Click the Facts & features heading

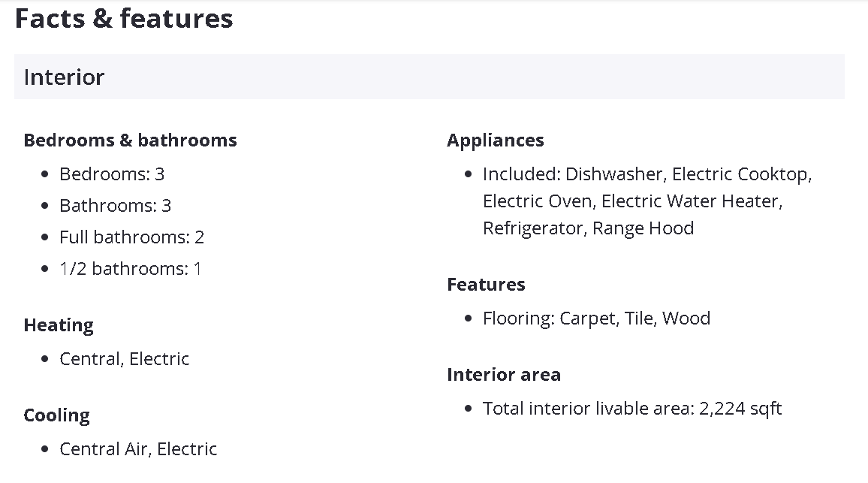[x=124, y=19]
